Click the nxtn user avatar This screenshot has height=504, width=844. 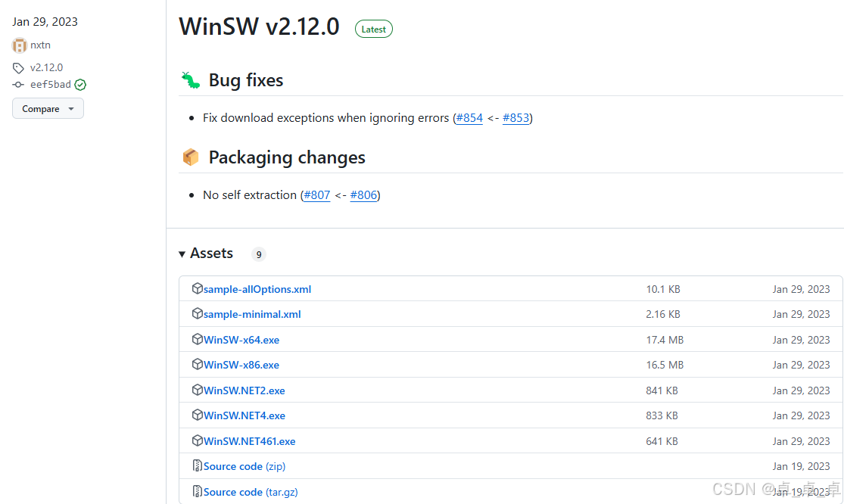point(20,45)
